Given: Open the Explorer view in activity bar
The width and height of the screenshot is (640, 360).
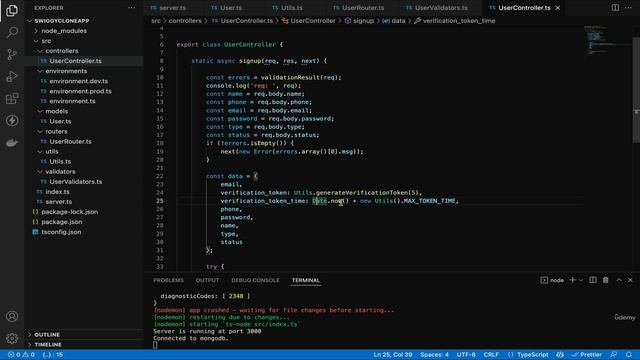Looking at the screenshot, I should click(x=12, y=10).
